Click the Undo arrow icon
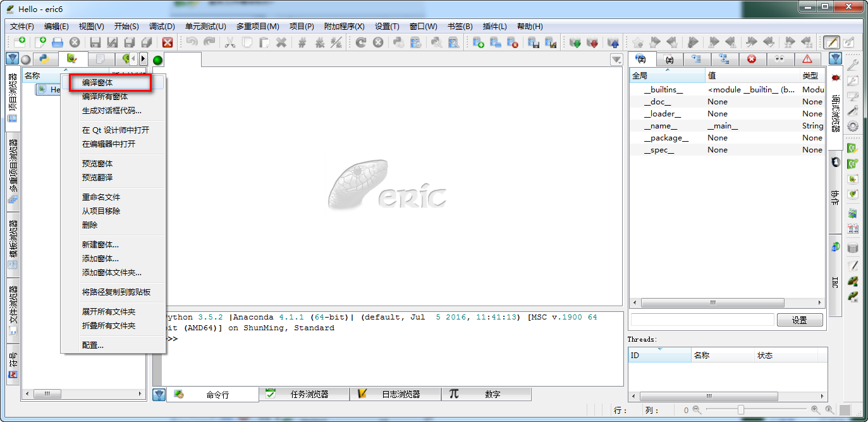868x422 pixels. point(192,42)
